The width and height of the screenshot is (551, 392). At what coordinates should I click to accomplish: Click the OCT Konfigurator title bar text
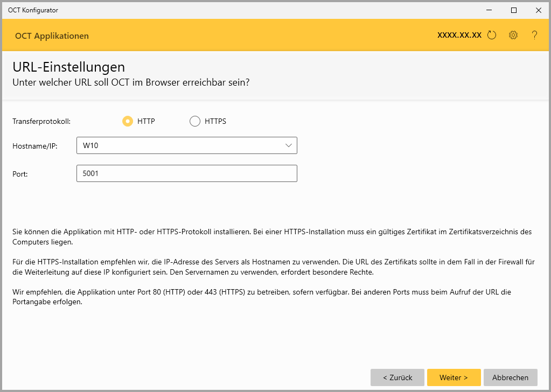pyautogui.click(x=33, y=10)
